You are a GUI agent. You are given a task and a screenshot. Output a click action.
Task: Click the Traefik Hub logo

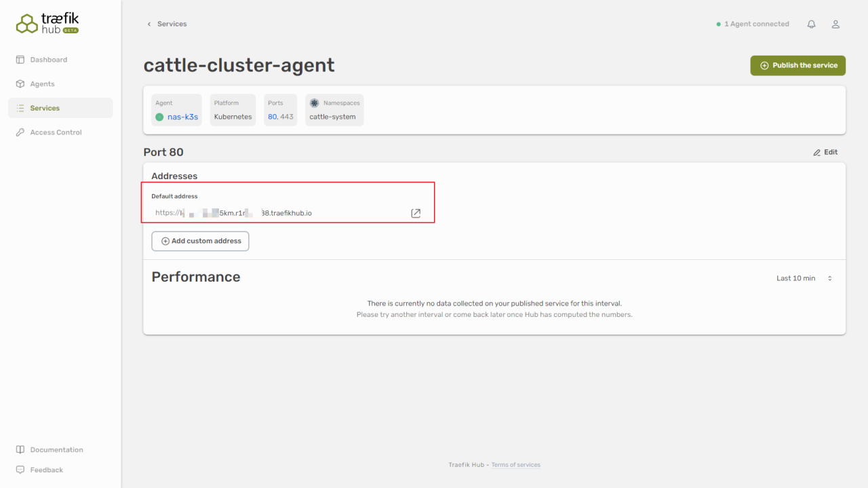[x=47, y=24]
